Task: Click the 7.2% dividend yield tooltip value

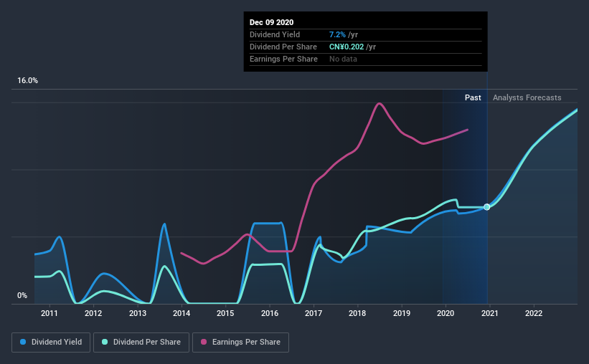Action: click(337, 34)
